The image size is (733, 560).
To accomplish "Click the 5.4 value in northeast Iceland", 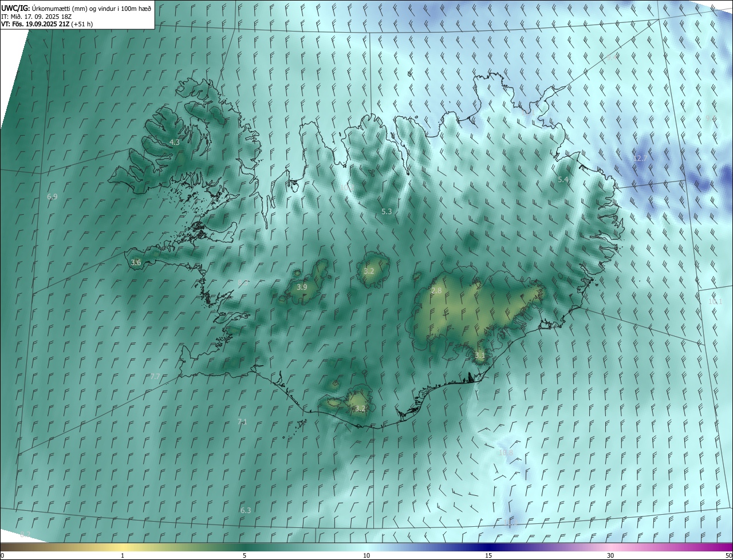I will click(x=563, y=180).
